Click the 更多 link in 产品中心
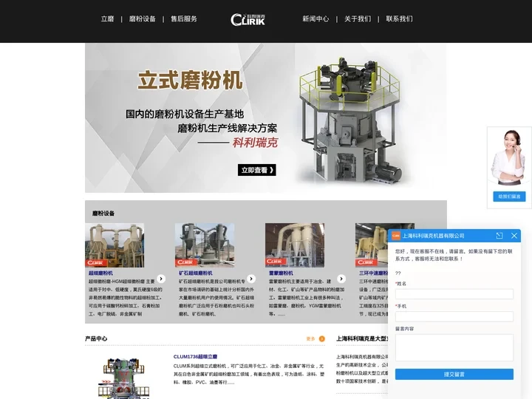Screen dimensions: 532x399 click(310, 338)
